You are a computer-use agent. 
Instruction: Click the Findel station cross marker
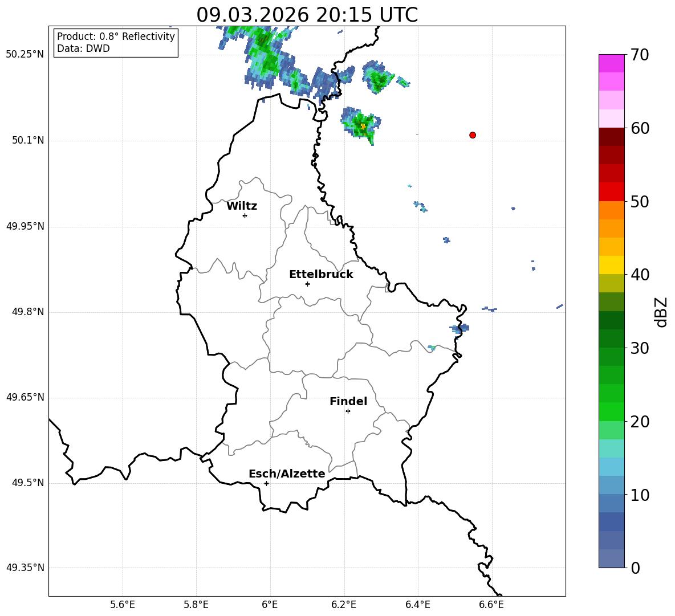(348, 411)
